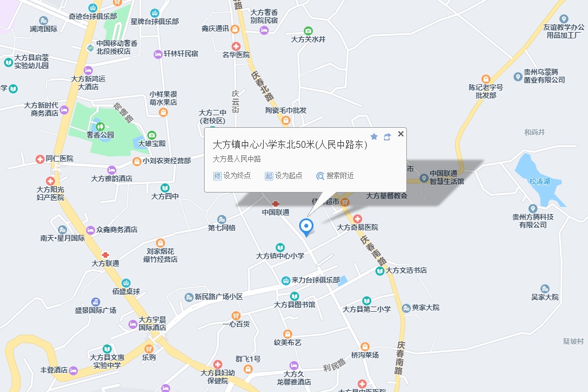The width and height of the screenshot is (588, 392).
Task: Click the 来力台球俱乐部 billiards icon
Action: coord(286,280)
